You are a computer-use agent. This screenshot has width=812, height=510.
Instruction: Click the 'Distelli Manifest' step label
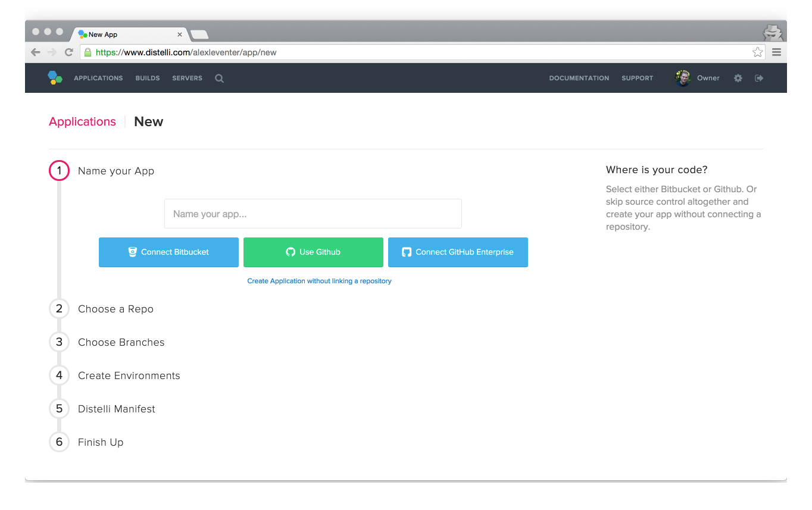117,409
